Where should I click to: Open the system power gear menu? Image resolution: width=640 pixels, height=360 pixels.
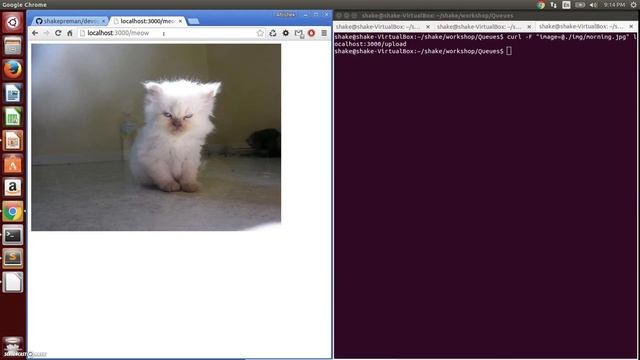633,5
